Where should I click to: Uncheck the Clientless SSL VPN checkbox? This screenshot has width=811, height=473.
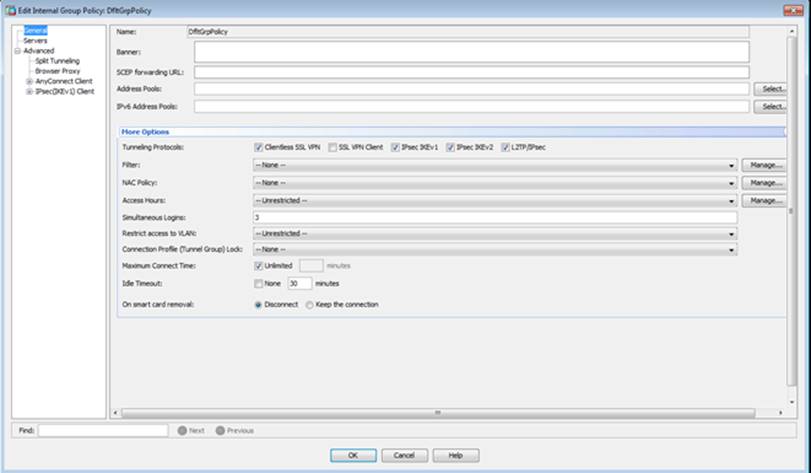pyautogui.click(x=259, y=147)
